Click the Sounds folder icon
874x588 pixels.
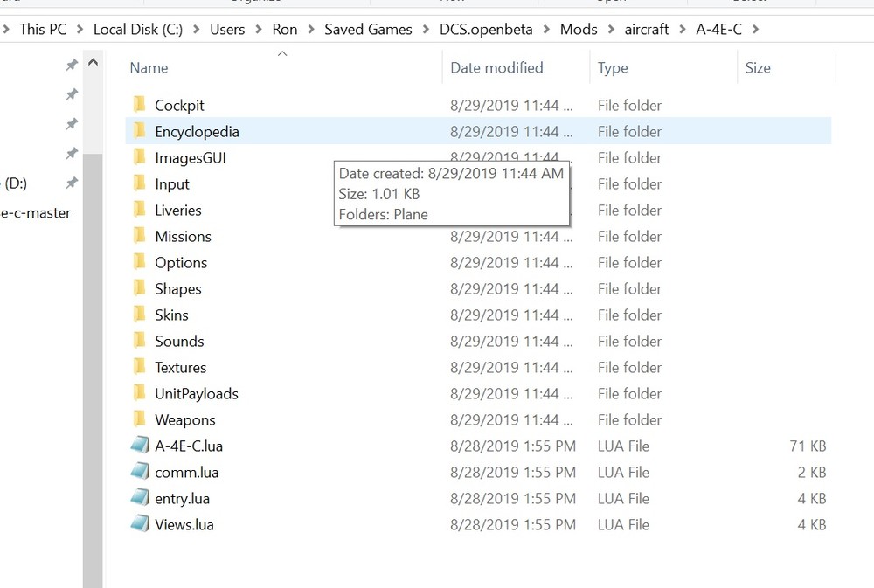pyautogui.click(x=139, y=342)
